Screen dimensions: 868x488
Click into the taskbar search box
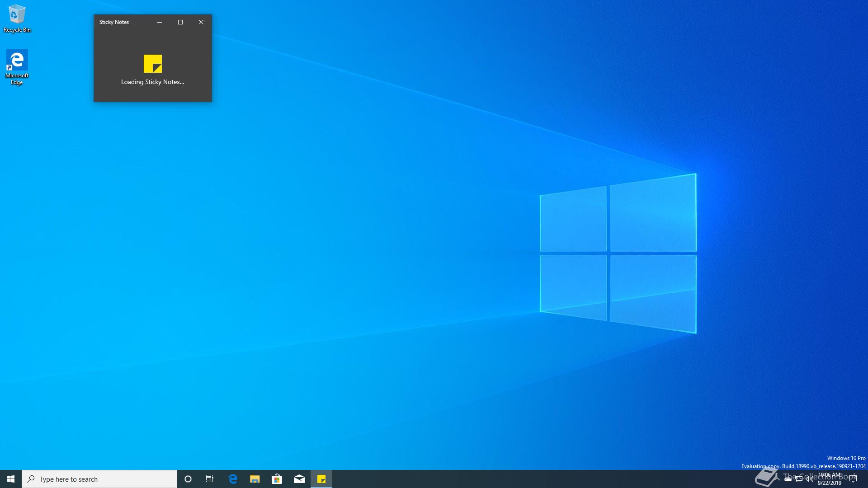coord(99,479)
